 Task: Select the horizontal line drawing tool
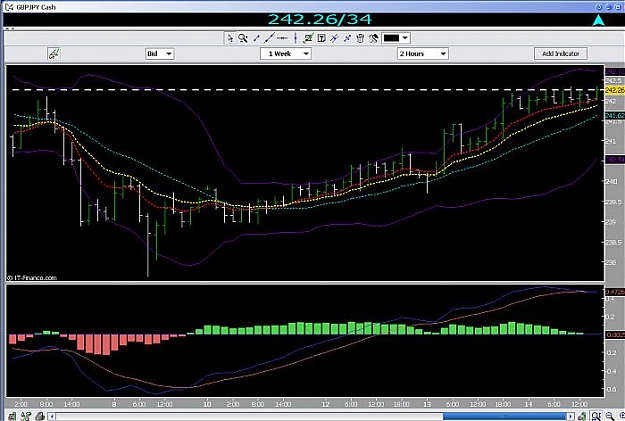pos(282,38)
